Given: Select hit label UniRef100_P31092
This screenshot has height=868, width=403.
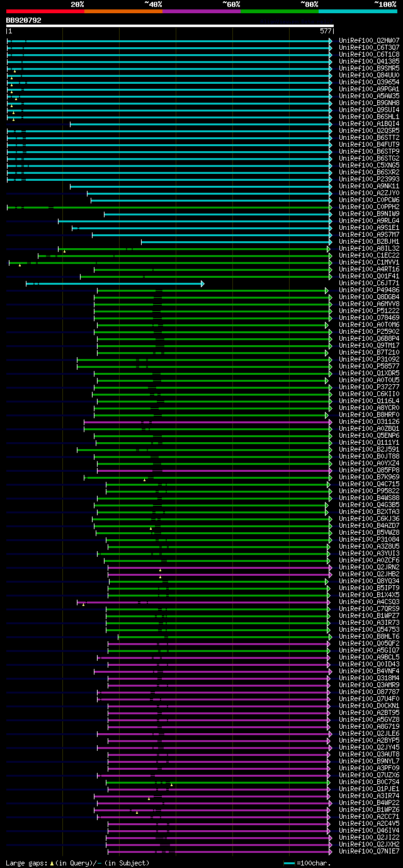Looking at the screenshot, I should (x=369, y=359).
